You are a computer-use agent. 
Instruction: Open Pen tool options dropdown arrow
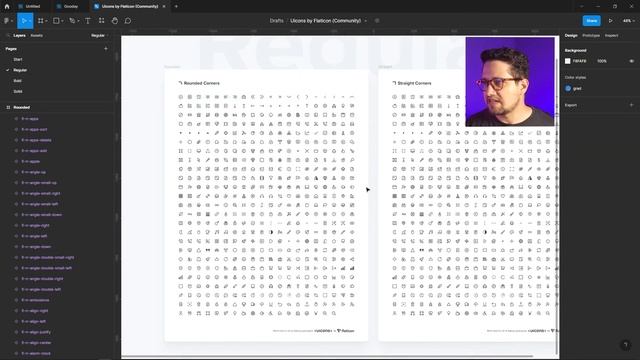(78, 21)
